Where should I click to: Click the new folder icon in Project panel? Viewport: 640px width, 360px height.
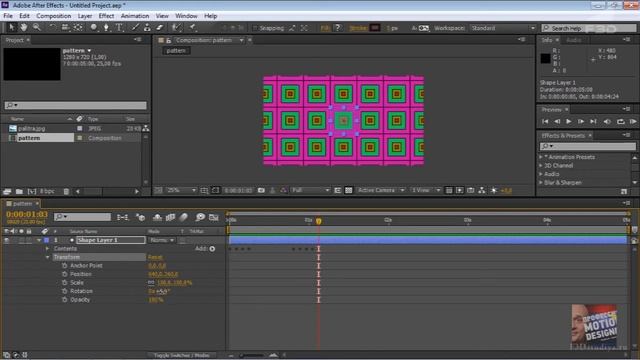pos(19,191)
